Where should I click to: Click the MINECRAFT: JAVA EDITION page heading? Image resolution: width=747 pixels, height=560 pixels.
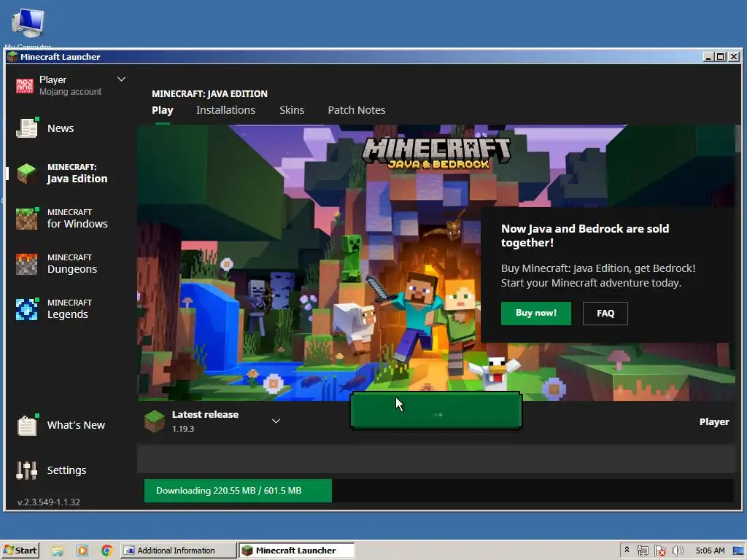tap(209, 94)
